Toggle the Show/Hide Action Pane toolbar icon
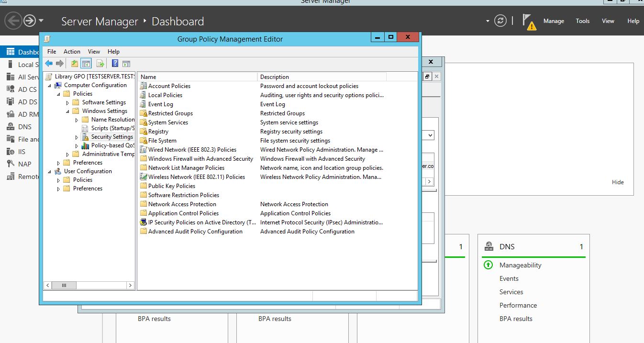The height and width of the screenshot is (343, 644). pos(126,63)
